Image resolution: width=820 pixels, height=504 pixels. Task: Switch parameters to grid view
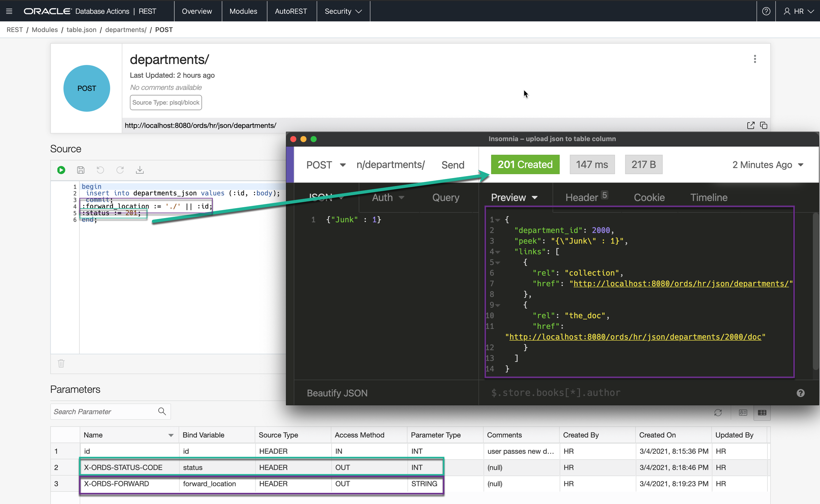(762, 413)
